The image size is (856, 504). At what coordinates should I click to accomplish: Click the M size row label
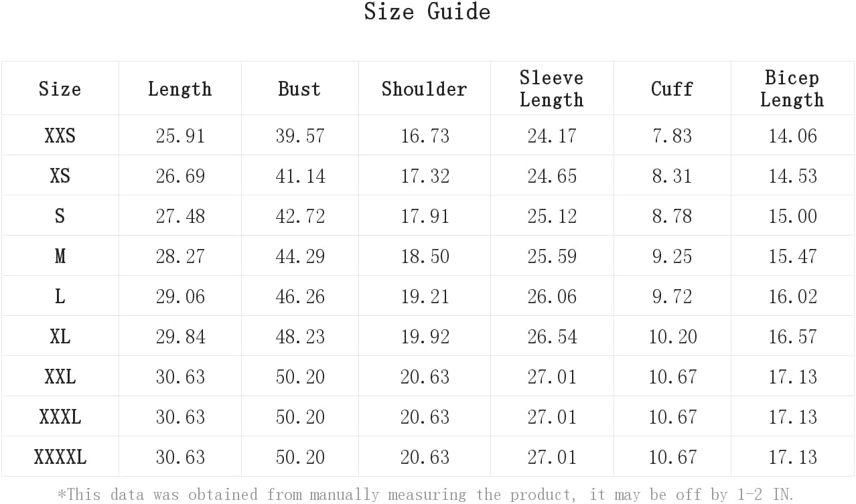click(60, 256)
